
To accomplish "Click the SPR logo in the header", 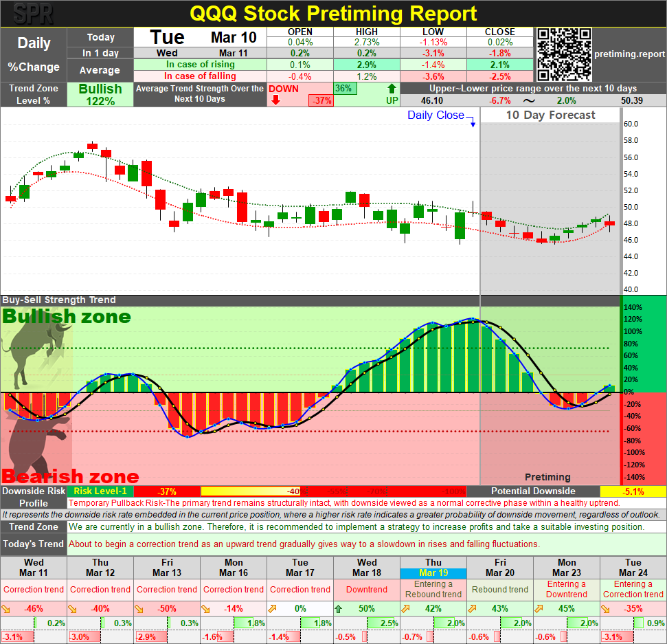I will 33,14.
